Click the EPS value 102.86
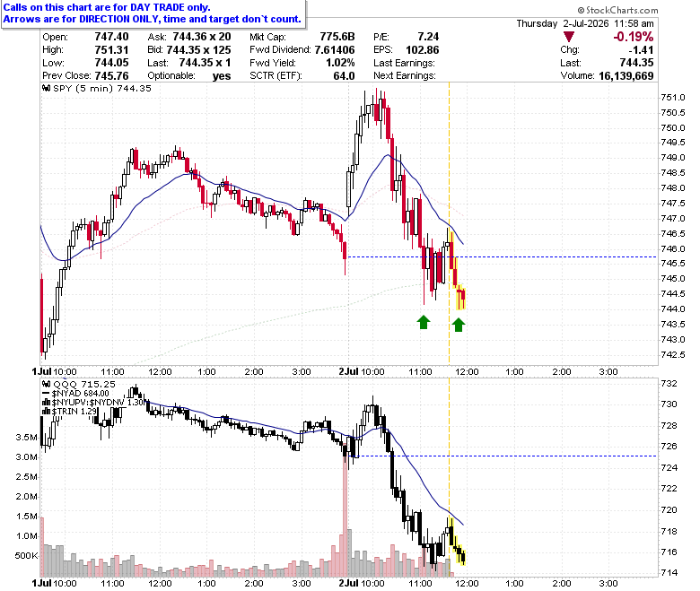Screen dimensions: 700x591 tap(423, 49)
